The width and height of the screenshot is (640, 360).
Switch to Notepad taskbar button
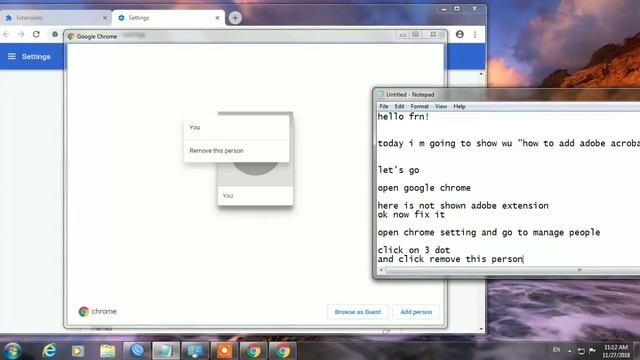(x=166, y=351)
